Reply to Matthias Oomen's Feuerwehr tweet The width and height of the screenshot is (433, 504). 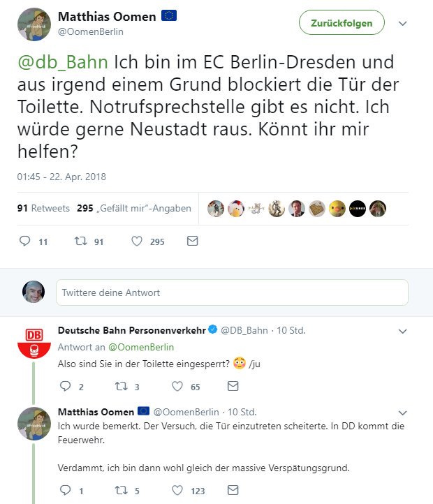coord(66,491)
